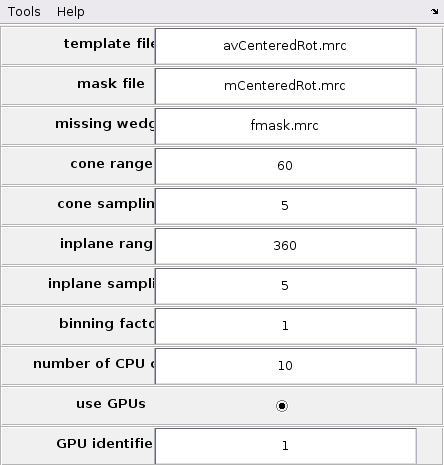Click the 'cone range' label

[x=111, y=164]
